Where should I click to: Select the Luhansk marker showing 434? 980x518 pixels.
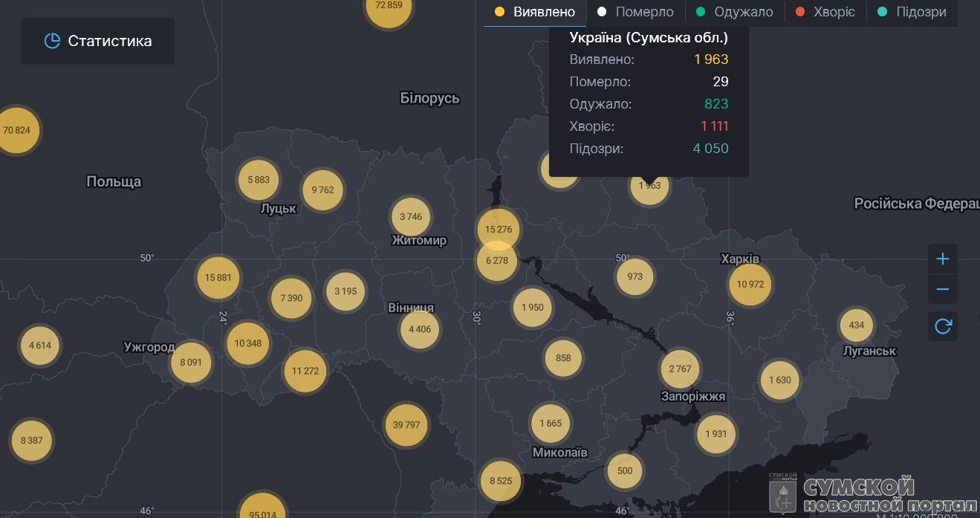tap(856, 326)
